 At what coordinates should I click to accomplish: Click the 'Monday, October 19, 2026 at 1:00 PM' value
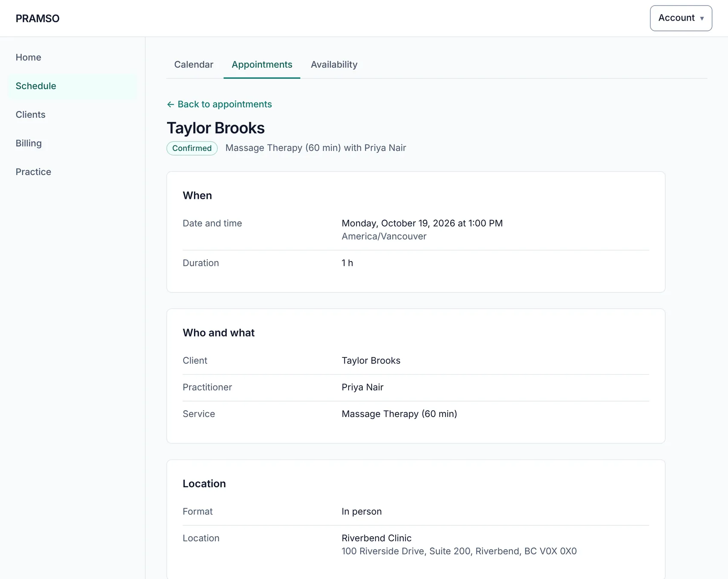tap(422, 223)
